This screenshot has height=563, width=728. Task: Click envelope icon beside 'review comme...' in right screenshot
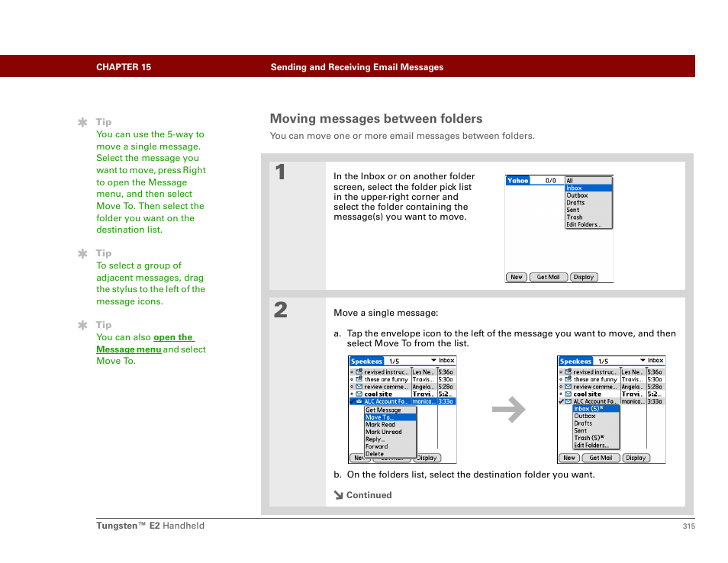tap(569, 387)
